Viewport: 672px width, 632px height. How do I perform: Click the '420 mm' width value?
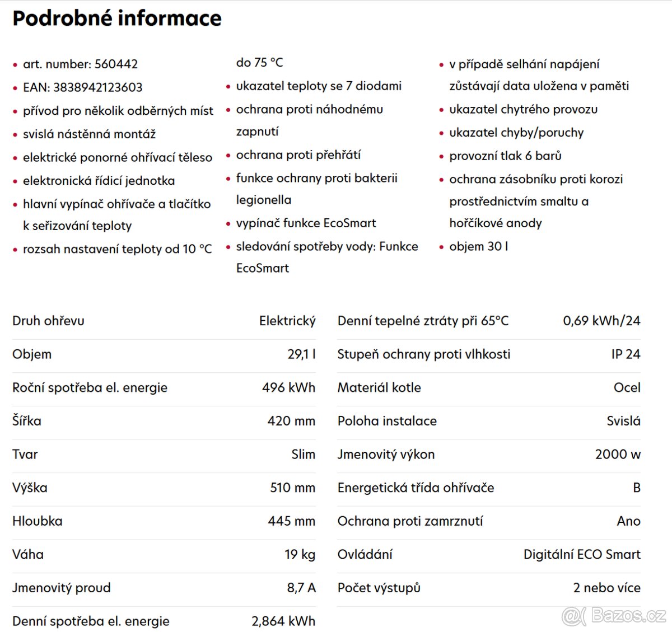point(291,421)
